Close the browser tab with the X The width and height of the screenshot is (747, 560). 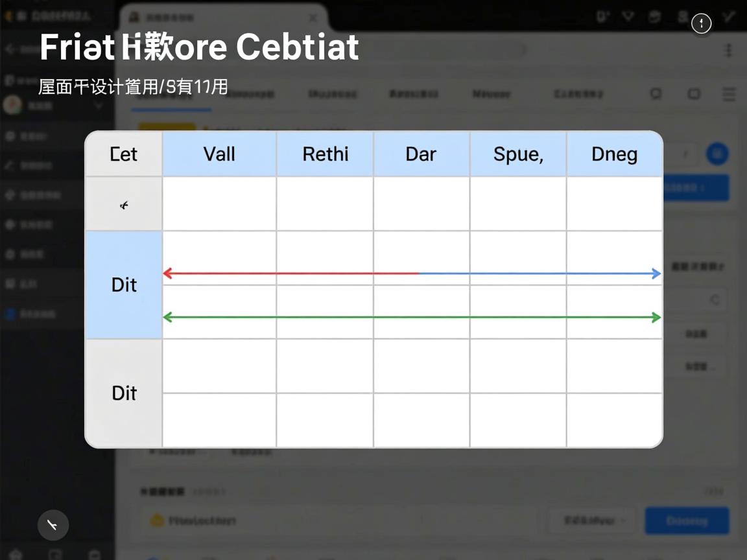click(313, 18)
